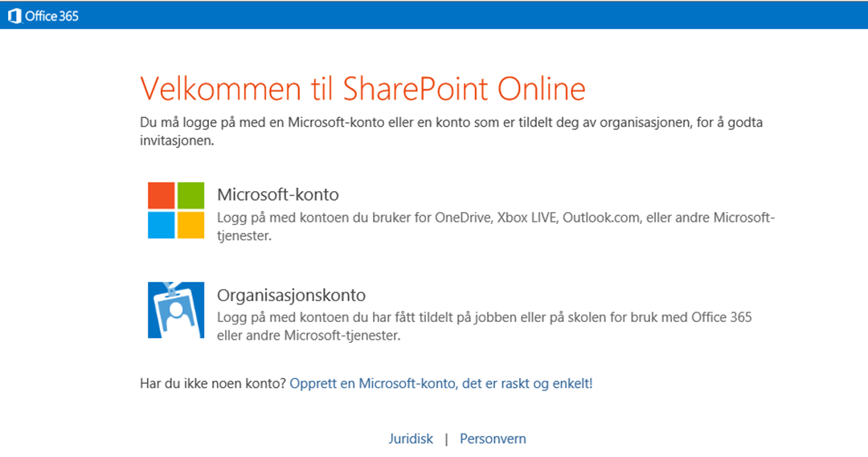Click the Velkommen til SharePoint Online heading

click(362, 88)
